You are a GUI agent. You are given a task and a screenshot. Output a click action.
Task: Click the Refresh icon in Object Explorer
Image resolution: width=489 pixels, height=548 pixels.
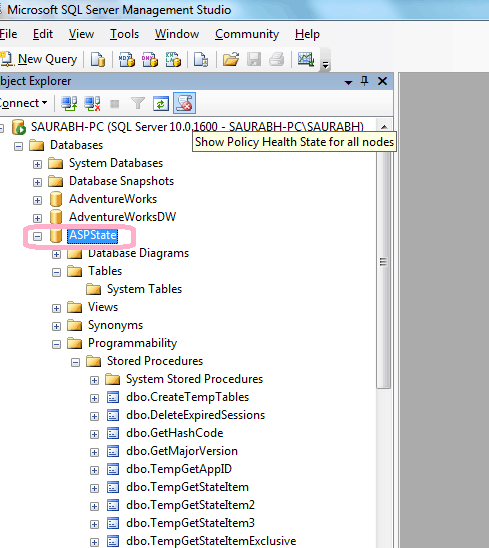[161, 103]
